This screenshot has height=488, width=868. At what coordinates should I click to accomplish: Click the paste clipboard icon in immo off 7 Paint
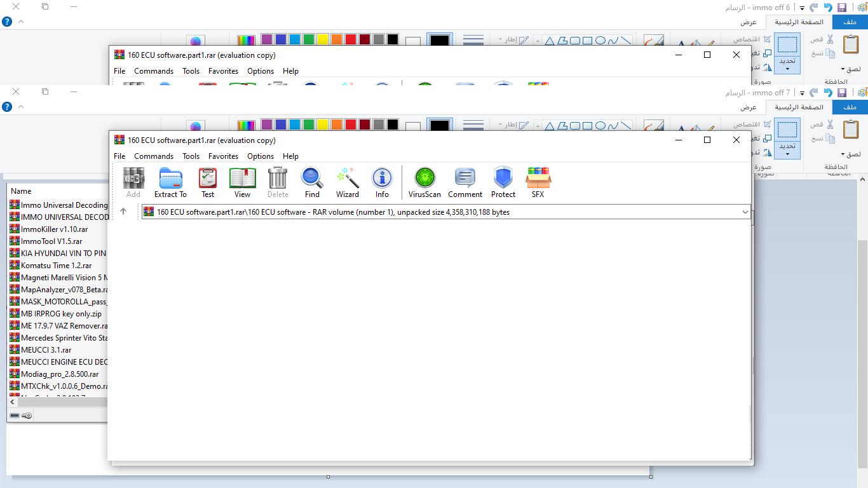pyautogui.click(x=851, y=130)
